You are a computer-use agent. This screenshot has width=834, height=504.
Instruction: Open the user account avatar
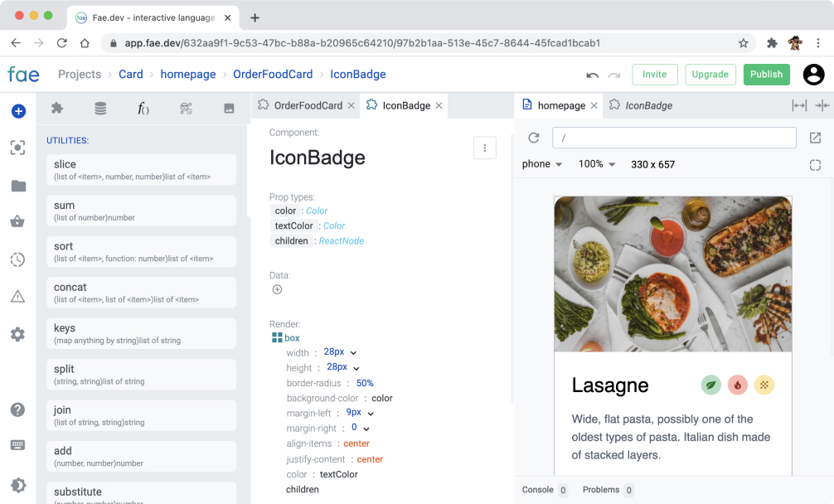tap(813, 75)
